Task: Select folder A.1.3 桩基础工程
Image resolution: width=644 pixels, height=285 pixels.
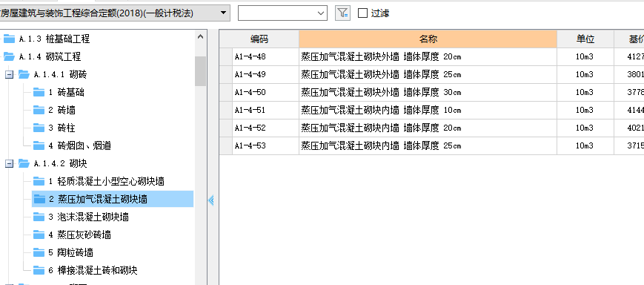Action: click(54, 39)
